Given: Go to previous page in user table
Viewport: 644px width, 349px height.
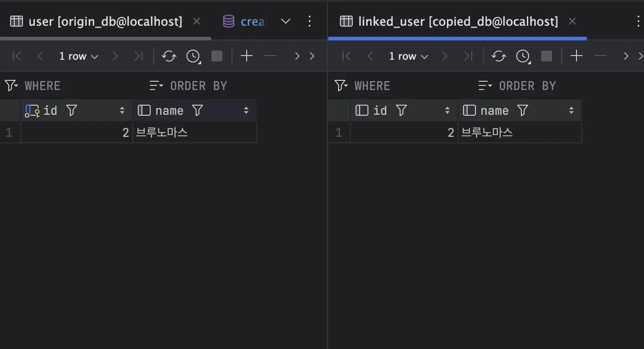Looking at the screenshot, I should pos(40,56).
